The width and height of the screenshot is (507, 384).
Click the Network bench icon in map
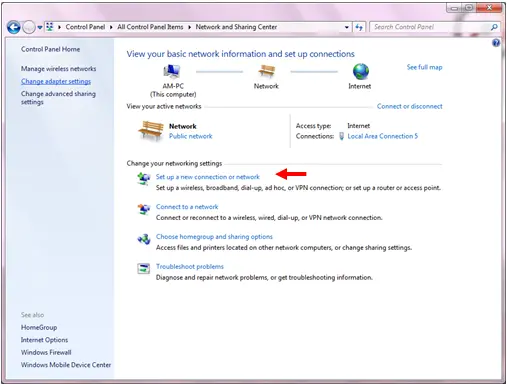click(266, 71)
